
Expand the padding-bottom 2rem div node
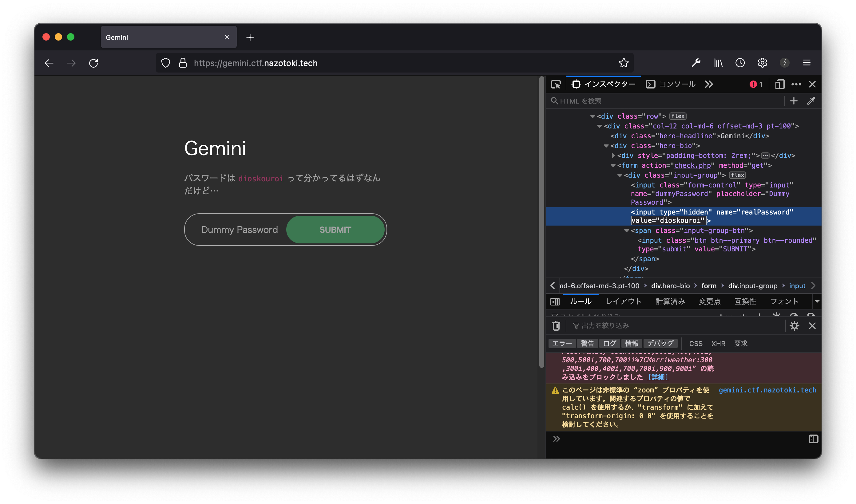click(613, 156)
